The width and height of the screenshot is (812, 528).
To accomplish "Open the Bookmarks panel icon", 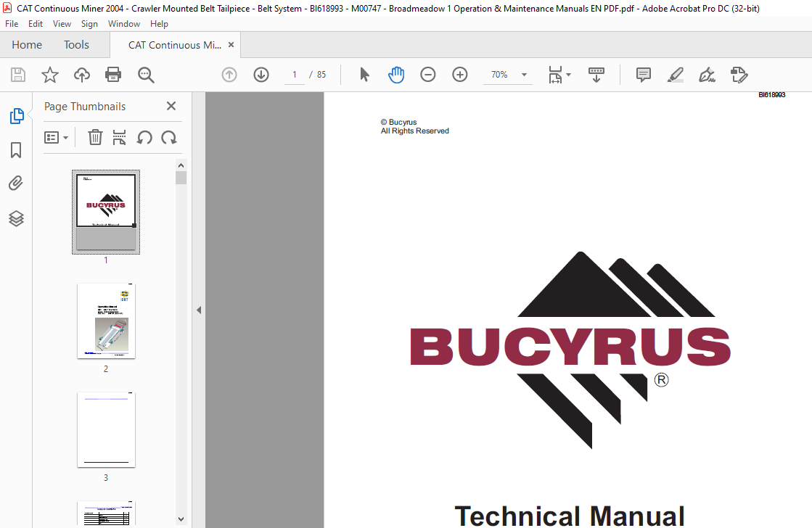I will [16, 150].
